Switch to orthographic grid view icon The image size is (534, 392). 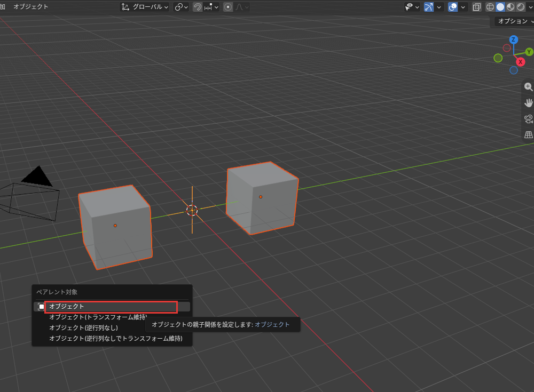528,135
